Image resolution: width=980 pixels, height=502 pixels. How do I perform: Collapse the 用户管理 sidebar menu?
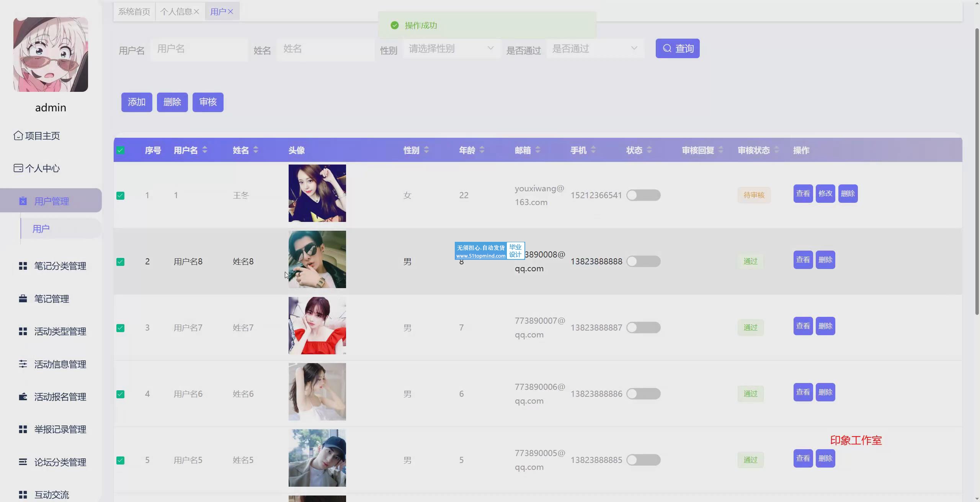pyautogui.click(x=51, y=201)
